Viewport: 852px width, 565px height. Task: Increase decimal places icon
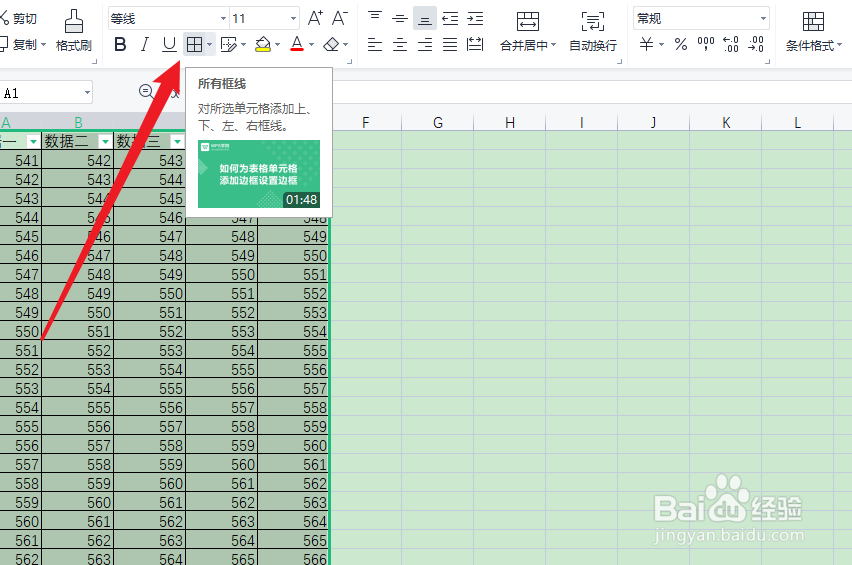click(731, 44)
